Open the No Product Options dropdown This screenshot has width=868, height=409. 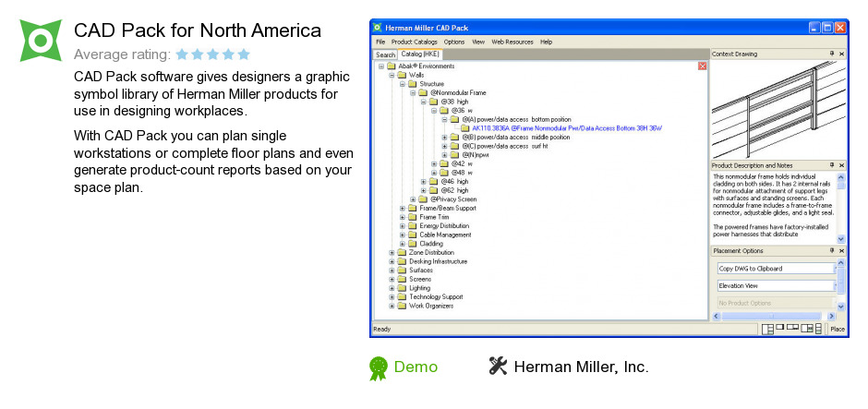coord(776,303)
